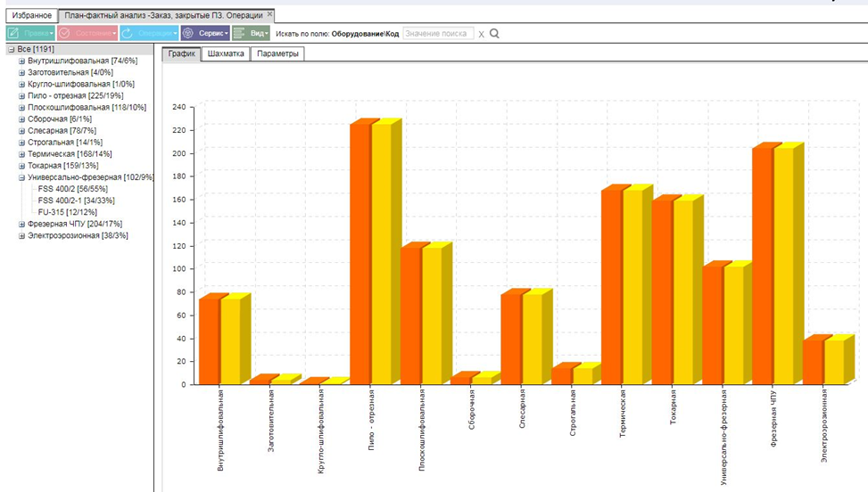Open the Вид view dropdown

click(251, 33)
